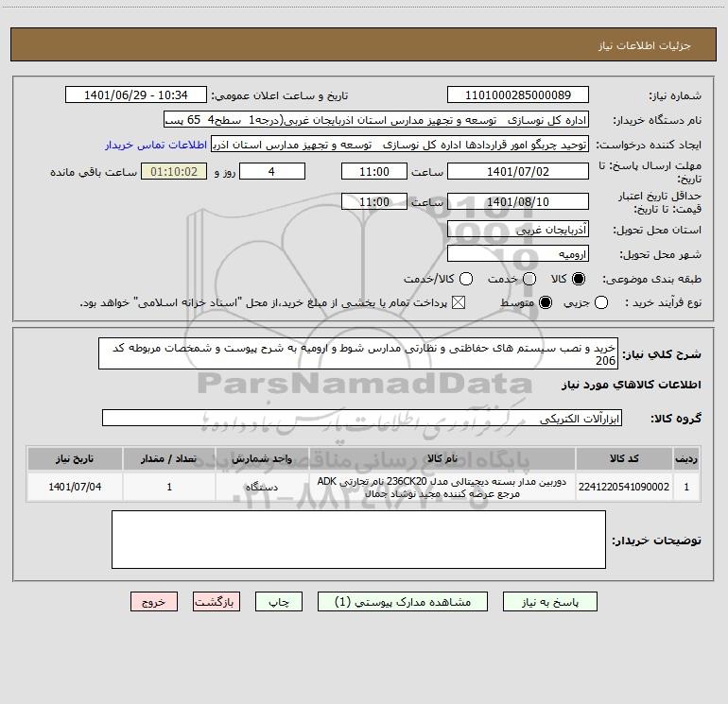Click the price validity date 1401/08/10

pos(518,201)
